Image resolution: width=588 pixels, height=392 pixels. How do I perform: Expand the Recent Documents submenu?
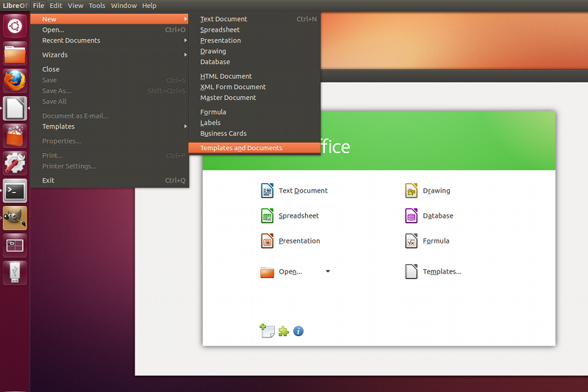point(110,40)
